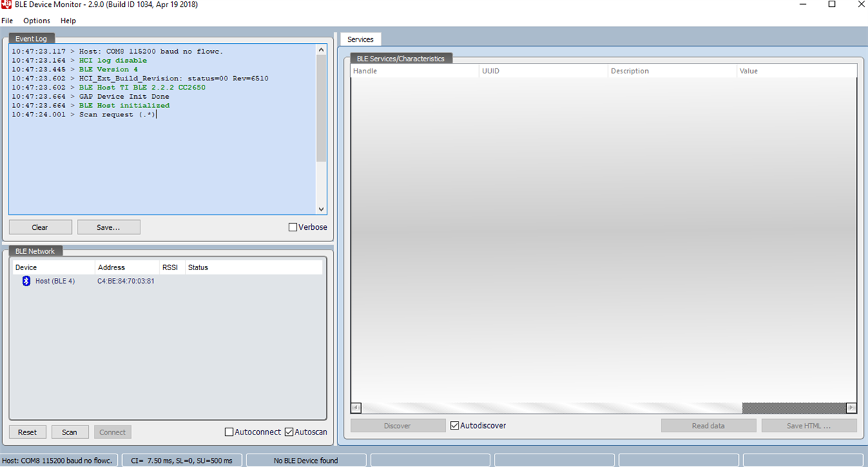The image size is (868, 467).
Task: Click the Discover button
Action: (x=397, y=425)
